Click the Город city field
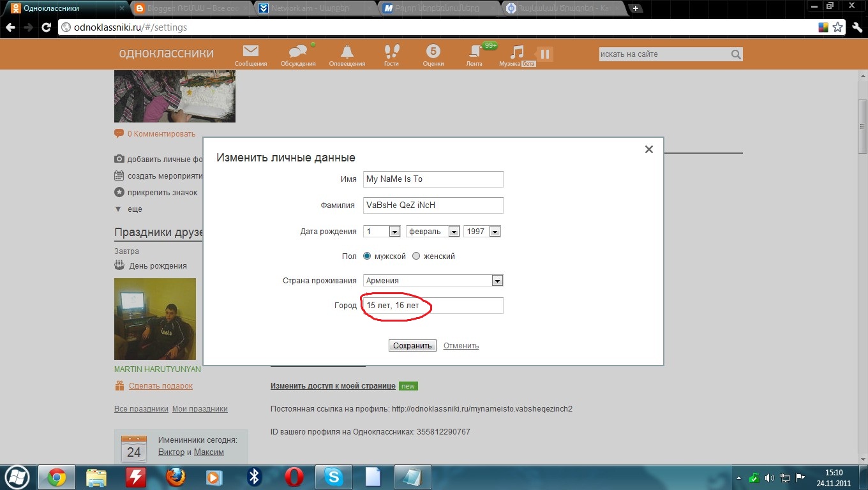 (433, 306)
